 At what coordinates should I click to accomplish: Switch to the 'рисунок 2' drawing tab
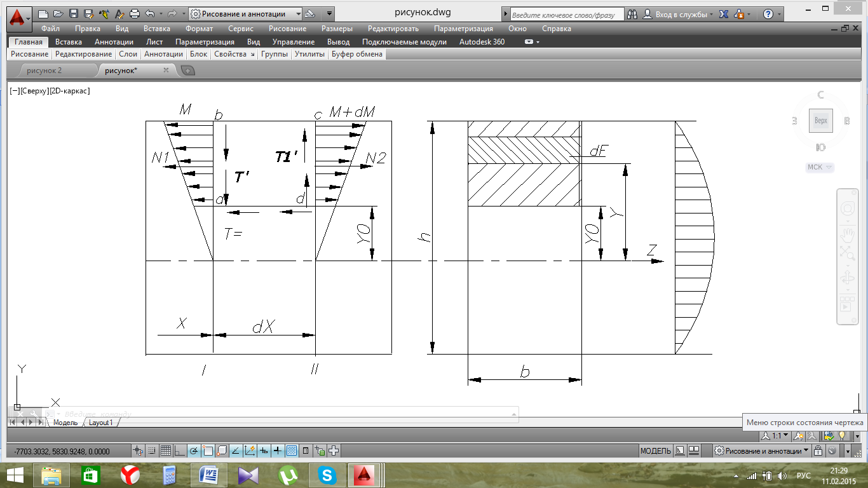coord(44,71)
